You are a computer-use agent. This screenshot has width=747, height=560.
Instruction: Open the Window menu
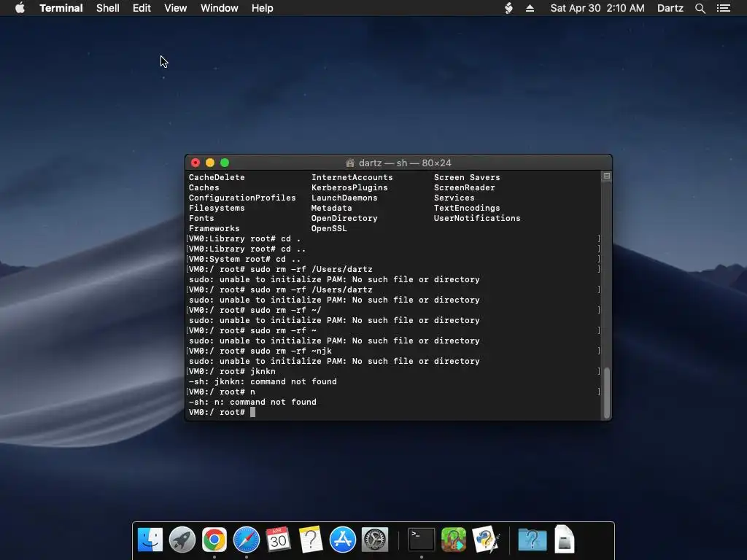tap(219, 8)
